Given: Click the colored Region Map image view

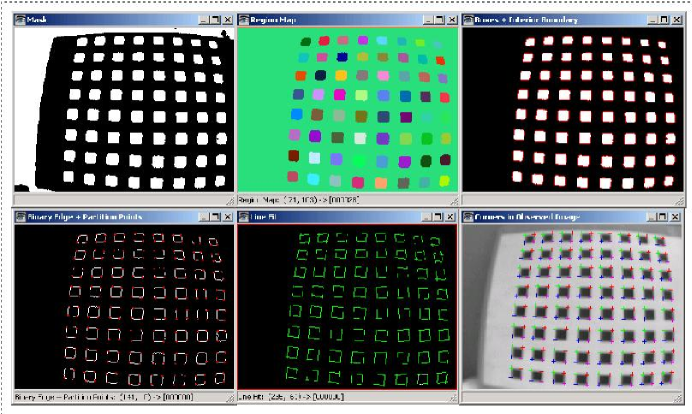Looking at the screenshot, I should click(x=348, y=109).
